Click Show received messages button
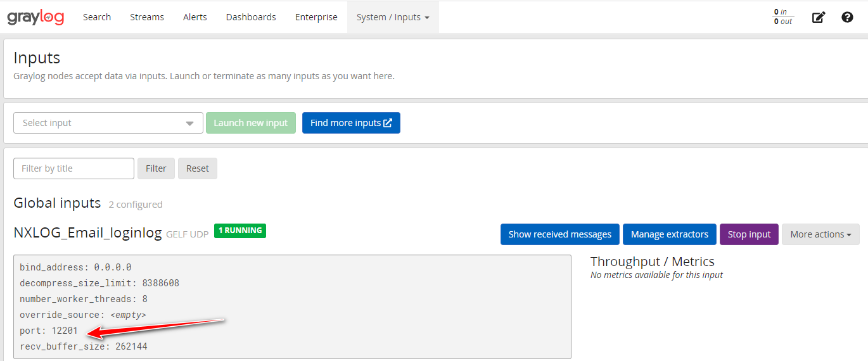This screenshot has width=868, height=361. pyautogui.click(x=560, y=234)
